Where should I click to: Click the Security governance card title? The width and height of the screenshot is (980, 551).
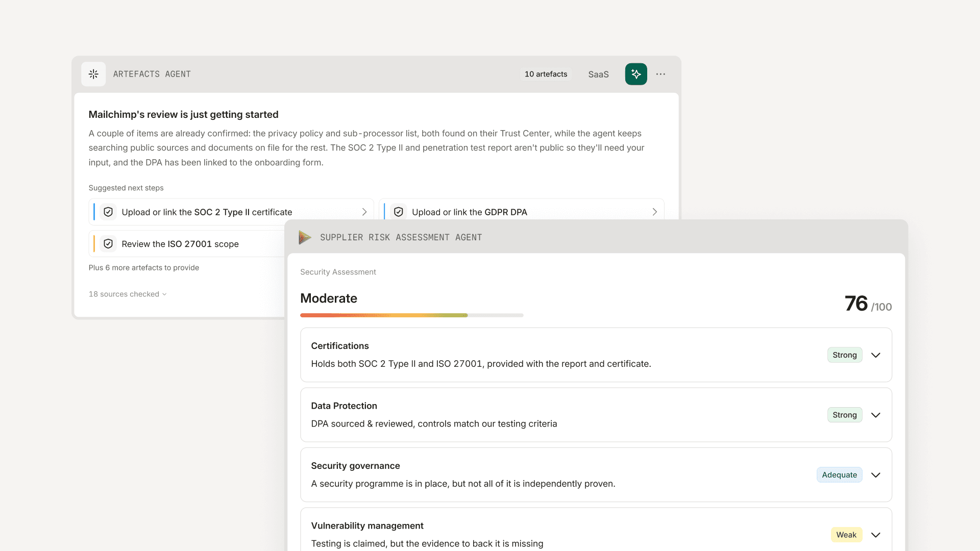[356, 466]
